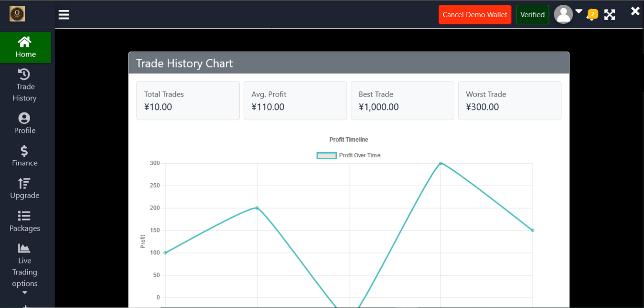Click the Total Trades card
The width and height of the screenshot is (644, 308).
pos(188,100)
